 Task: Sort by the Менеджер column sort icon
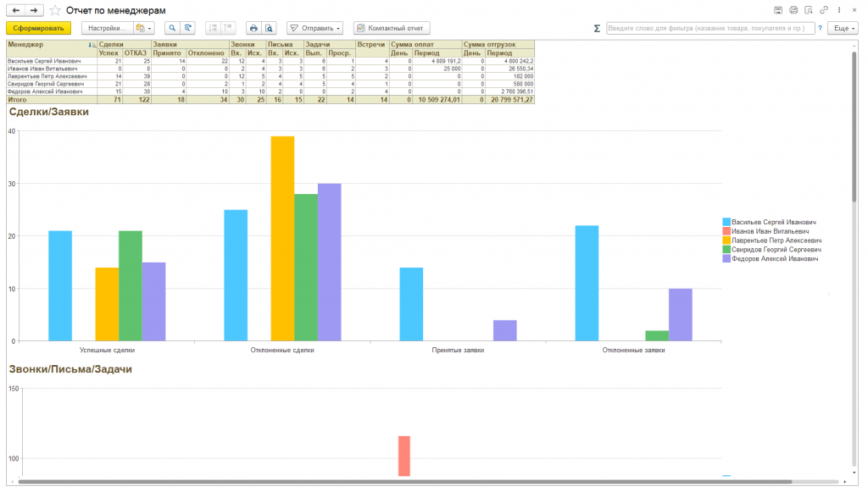tap(92, 45)
